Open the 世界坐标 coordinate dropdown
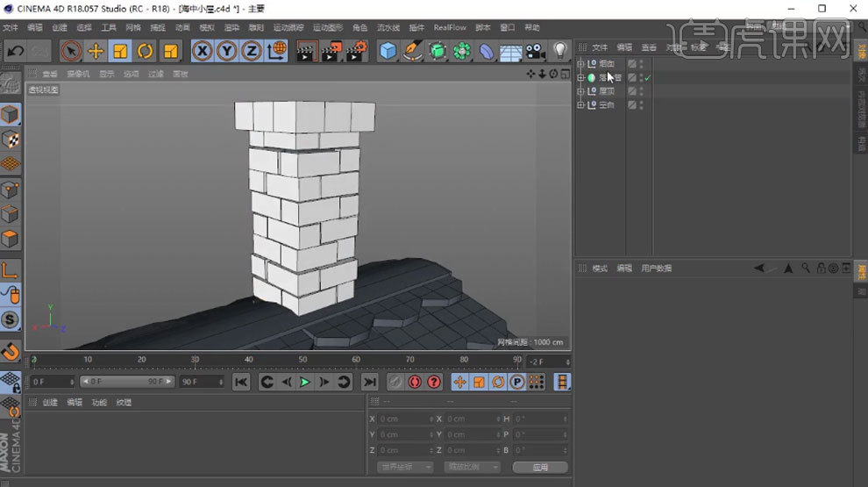The width and height of the screenshot is (868, 487). pyautogui.click(x=404, y=467)
